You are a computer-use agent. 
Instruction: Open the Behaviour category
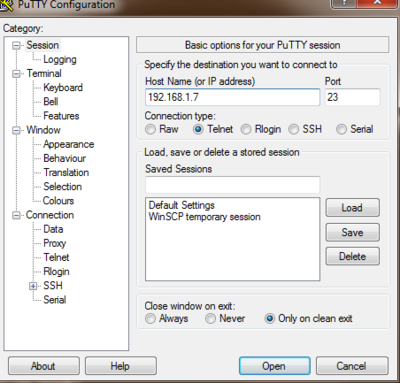[x=65, y=158]
